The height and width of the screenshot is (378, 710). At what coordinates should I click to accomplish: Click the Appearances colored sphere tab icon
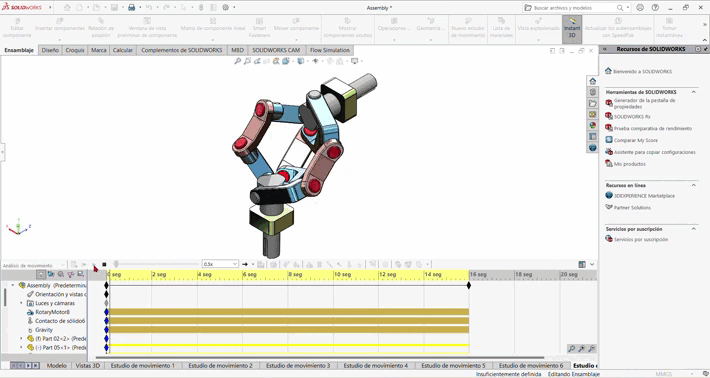pos(592,125)
